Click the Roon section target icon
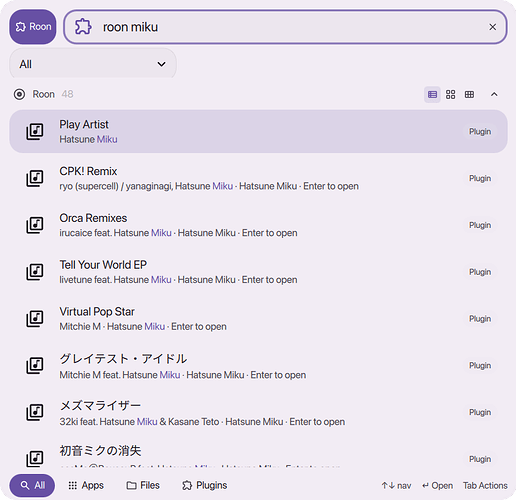Image resolution: width=516 pixels, height=500 pixels. pyautogui.click(x=19, y=94)
